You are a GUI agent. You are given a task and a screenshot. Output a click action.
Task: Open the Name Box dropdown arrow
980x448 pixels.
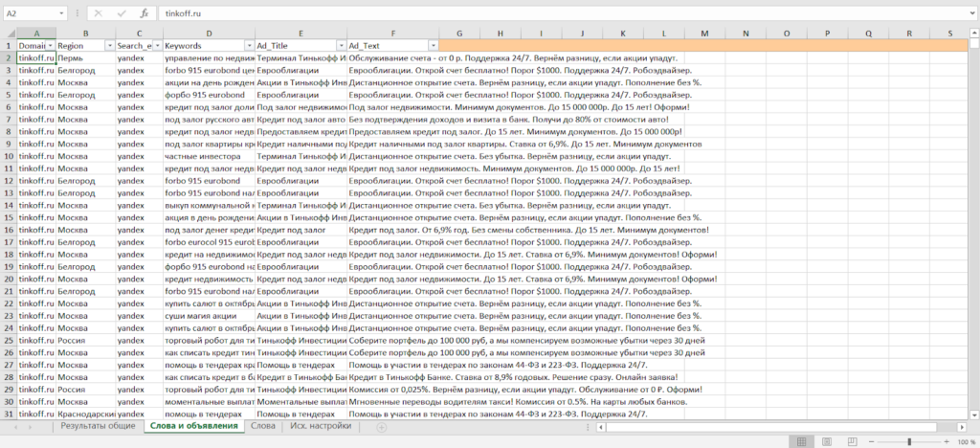click(61, 13)
